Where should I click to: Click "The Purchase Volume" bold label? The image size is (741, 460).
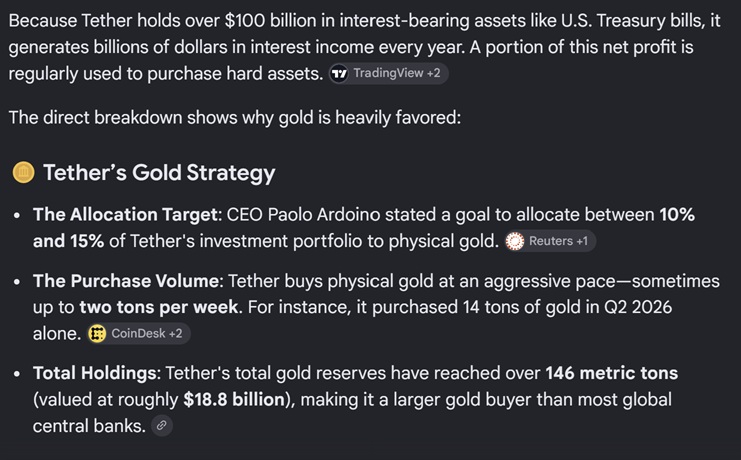[x=126, y=281]
